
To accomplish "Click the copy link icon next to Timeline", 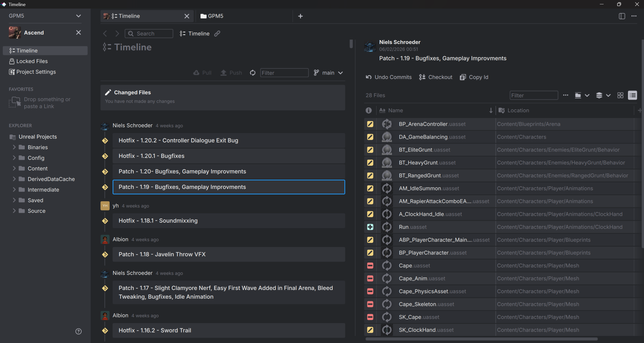I will click(217, 33).
